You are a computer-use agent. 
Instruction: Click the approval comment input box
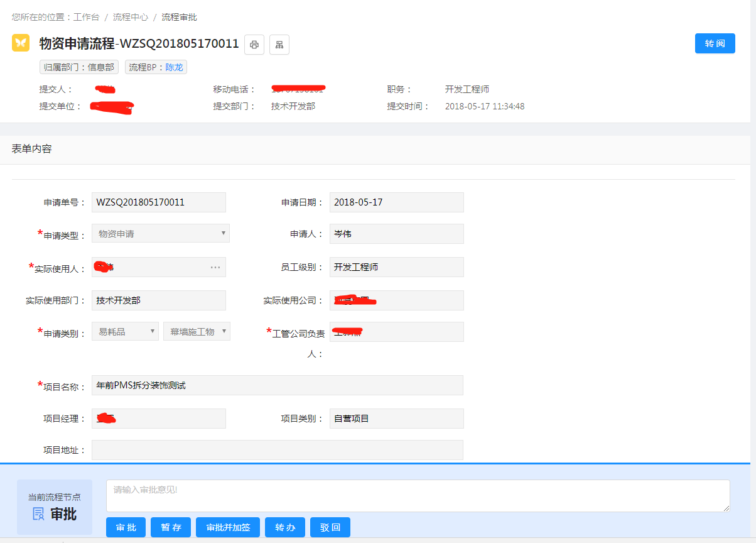tap(418, 496)
